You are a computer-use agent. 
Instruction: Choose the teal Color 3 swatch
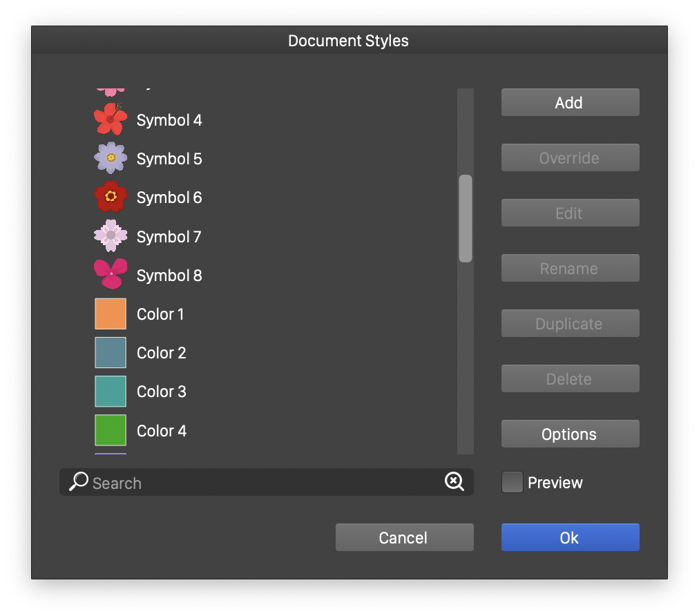111,391
